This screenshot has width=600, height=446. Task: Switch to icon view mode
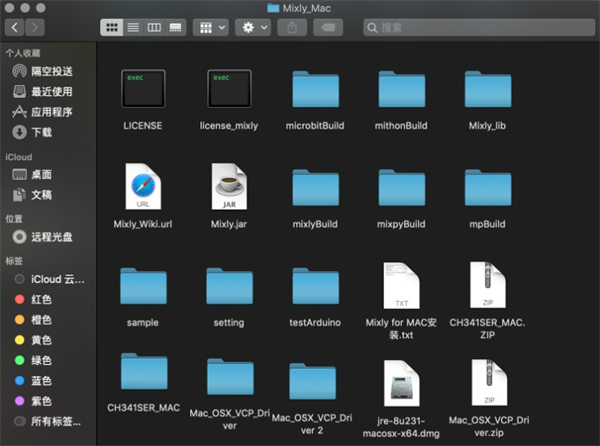click(112, 28)
